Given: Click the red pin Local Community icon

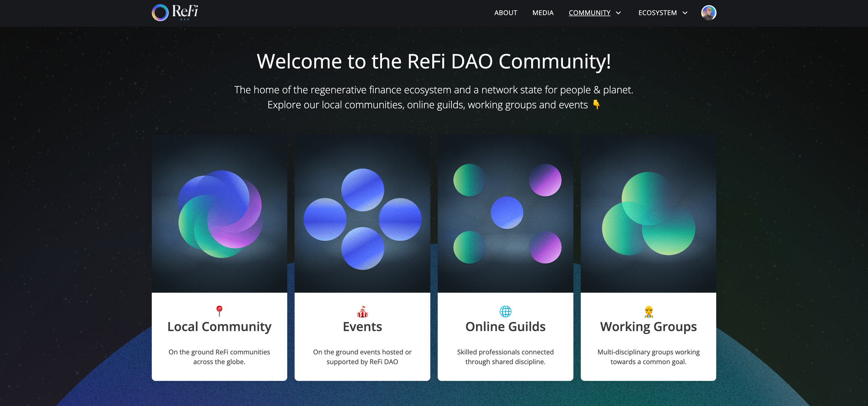Looking at the screenshot, I should (219, 311).
